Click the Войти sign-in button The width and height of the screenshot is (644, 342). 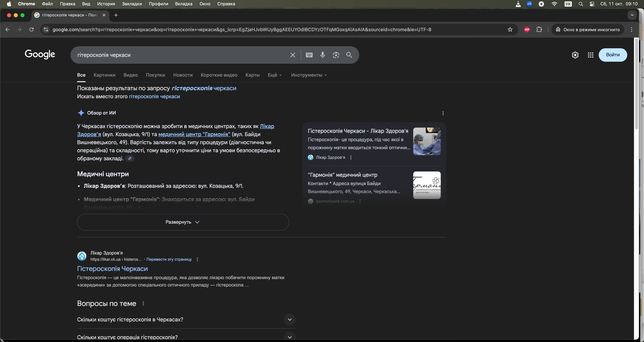(612, 55)
